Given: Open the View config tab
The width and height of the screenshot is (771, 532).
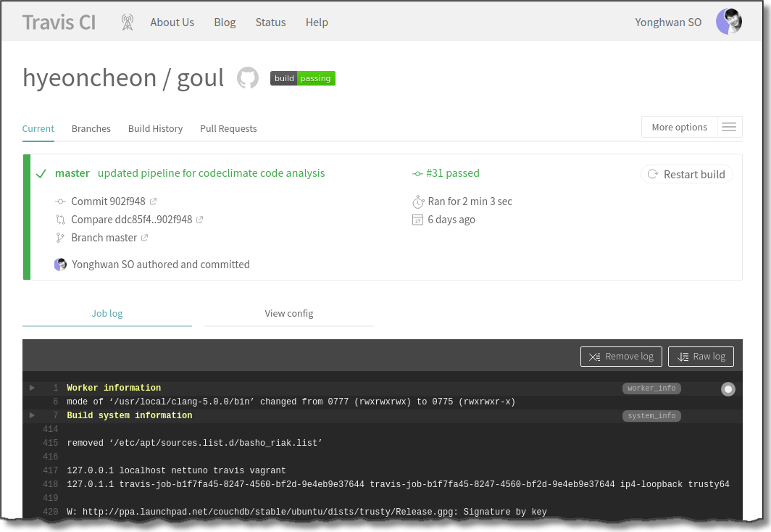Looking at the screenshot, I should (289, 313).
